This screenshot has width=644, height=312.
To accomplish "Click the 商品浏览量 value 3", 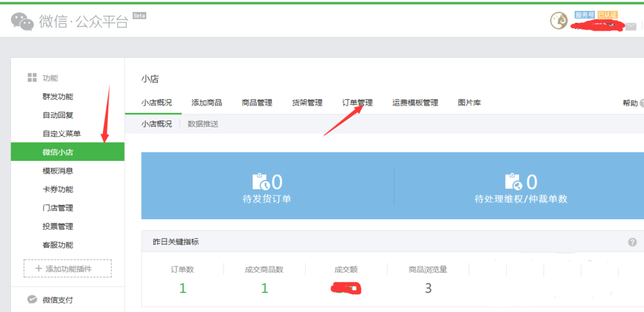I will point(428,289).
